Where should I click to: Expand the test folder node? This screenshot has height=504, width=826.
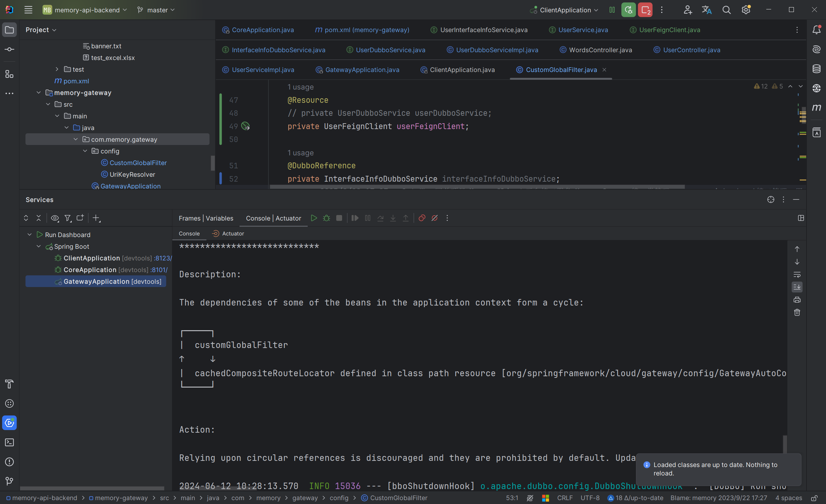click(x=57, y=69)
